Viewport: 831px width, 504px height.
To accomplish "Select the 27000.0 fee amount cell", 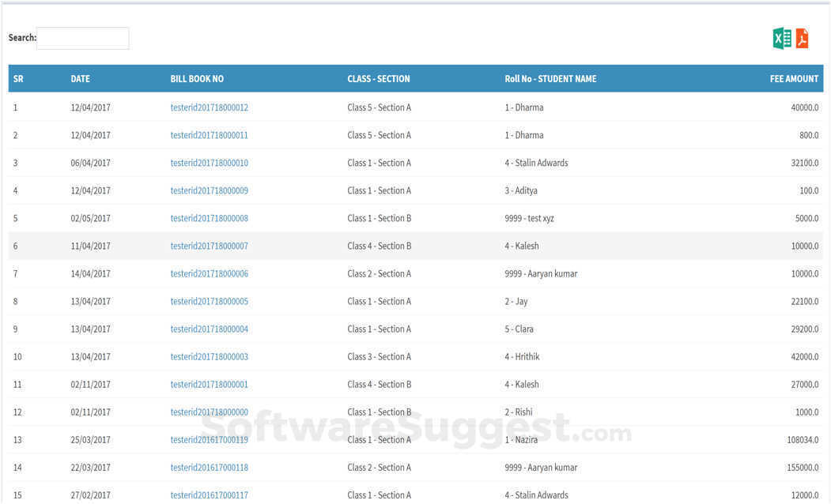I will tap(804, 385).
